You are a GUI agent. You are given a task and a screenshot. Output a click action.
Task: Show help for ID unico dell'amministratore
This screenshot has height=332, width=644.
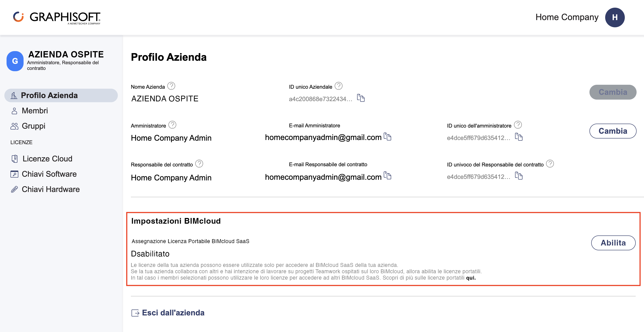(x=517, y=125)
